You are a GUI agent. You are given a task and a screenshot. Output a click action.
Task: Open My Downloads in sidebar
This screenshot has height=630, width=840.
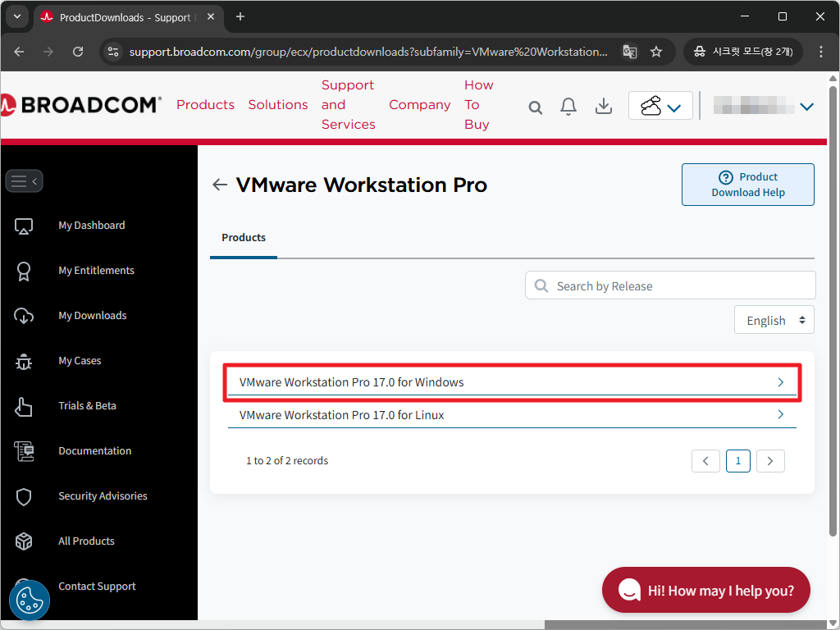pos(93,316)
